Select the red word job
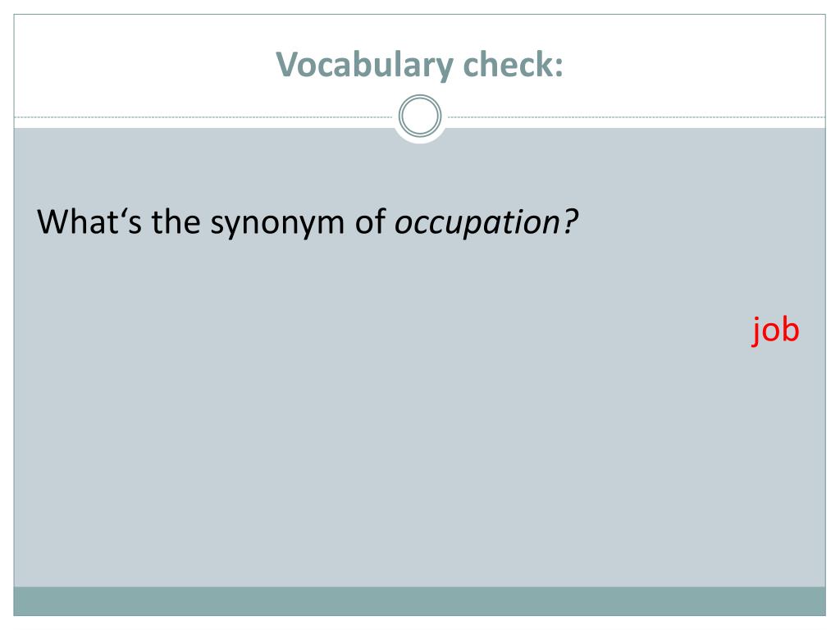 (x=775, y=330)
